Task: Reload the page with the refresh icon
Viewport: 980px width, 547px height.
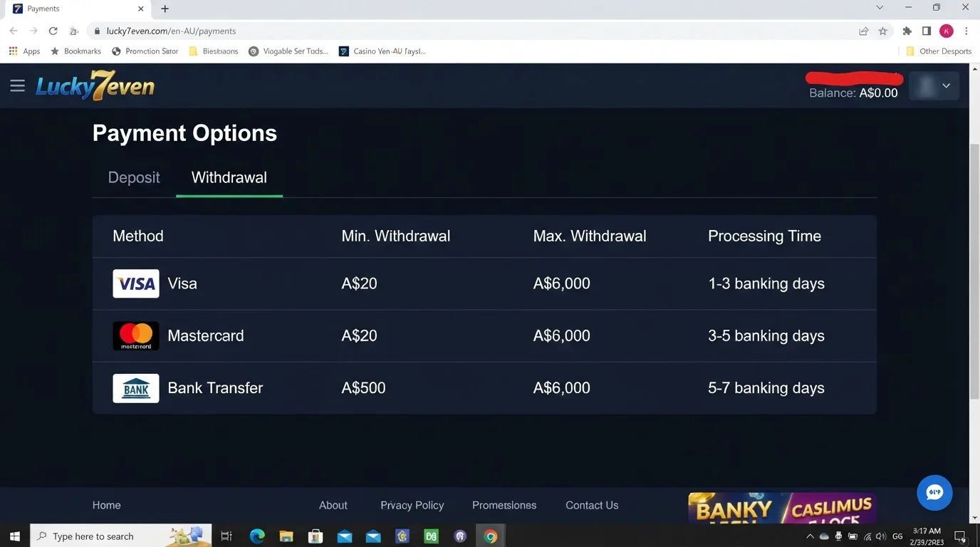Action: [x=53, y=31]
